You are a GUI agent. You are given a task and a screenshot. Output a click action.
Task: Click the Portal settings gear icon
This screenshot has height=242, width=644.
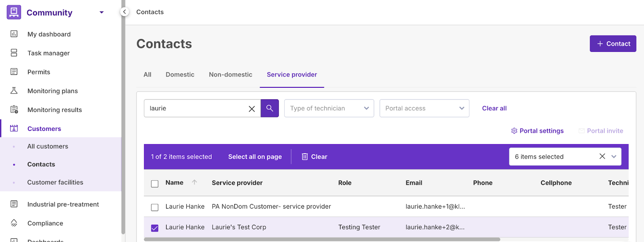coord(514,131)
